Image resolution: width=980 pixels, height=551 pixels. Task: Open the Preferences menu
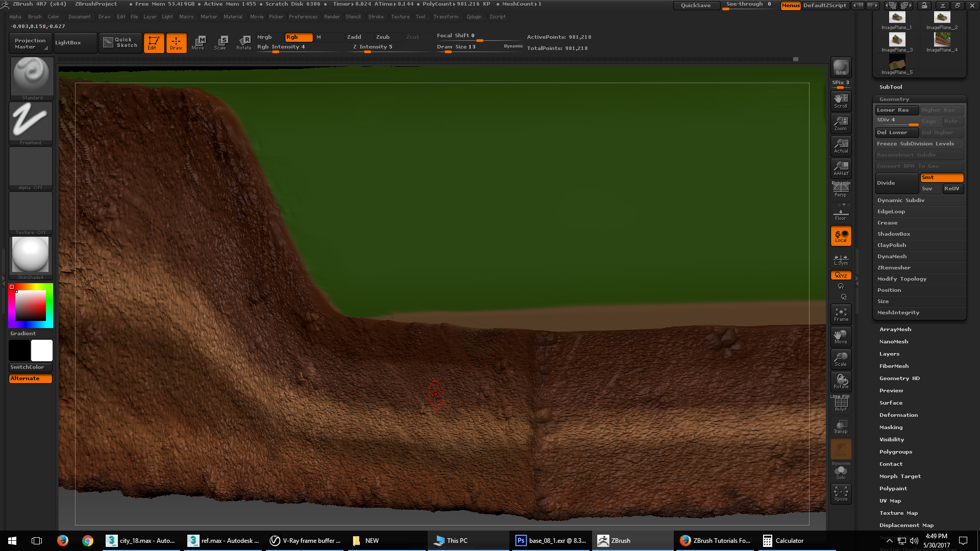click(x=303, y=17)
